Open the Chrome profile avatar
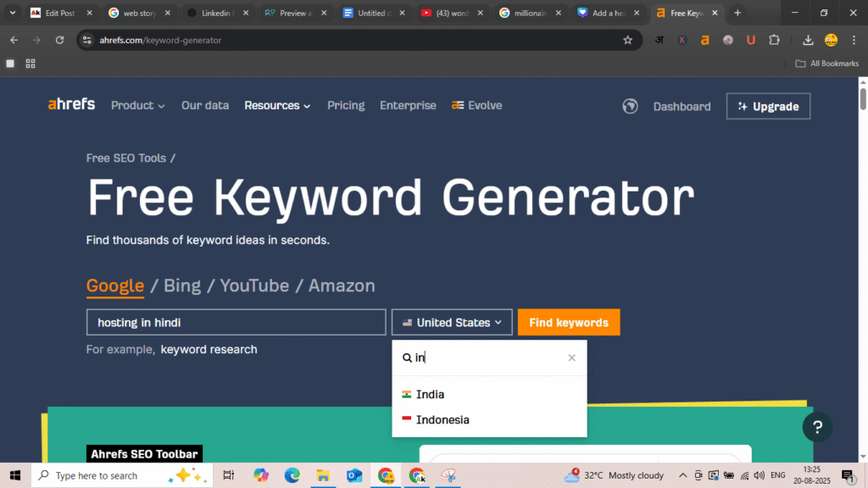The image size is (868, 488). click(831, 40)
